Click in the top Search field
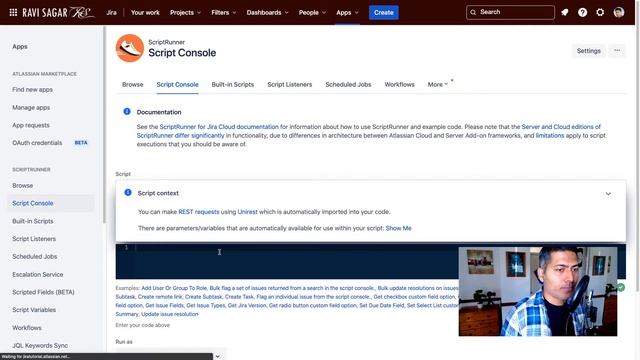 coord(510,12)
